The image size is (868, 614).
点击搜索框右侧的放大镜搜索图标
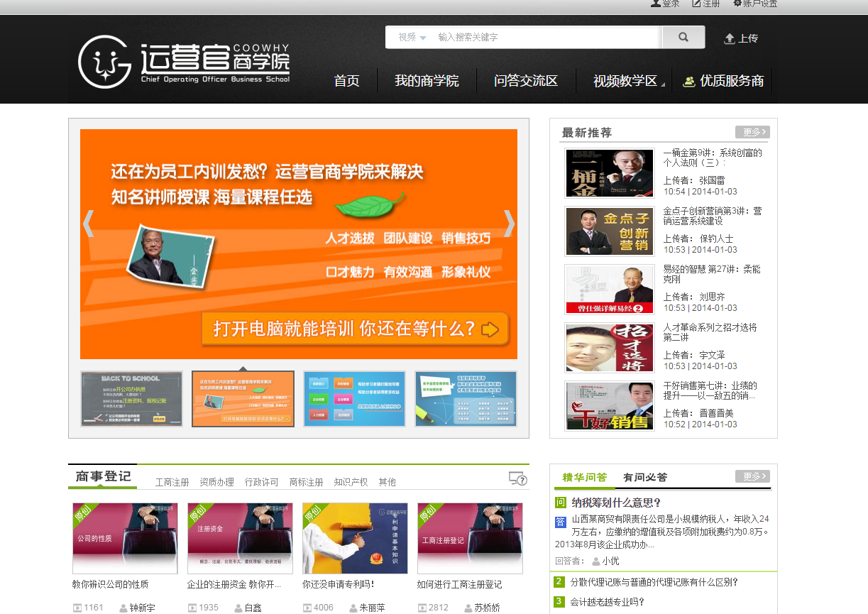[x=683, y=37]
